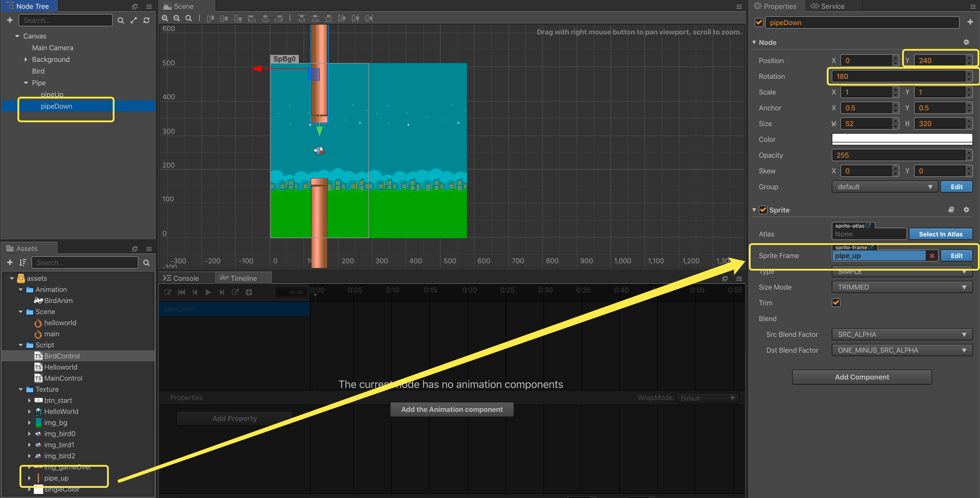This screenshot has width=980, height=498.
Task: Select the distribute vertical centers icon
Action: pyautogui.click(x=315, y=18)
